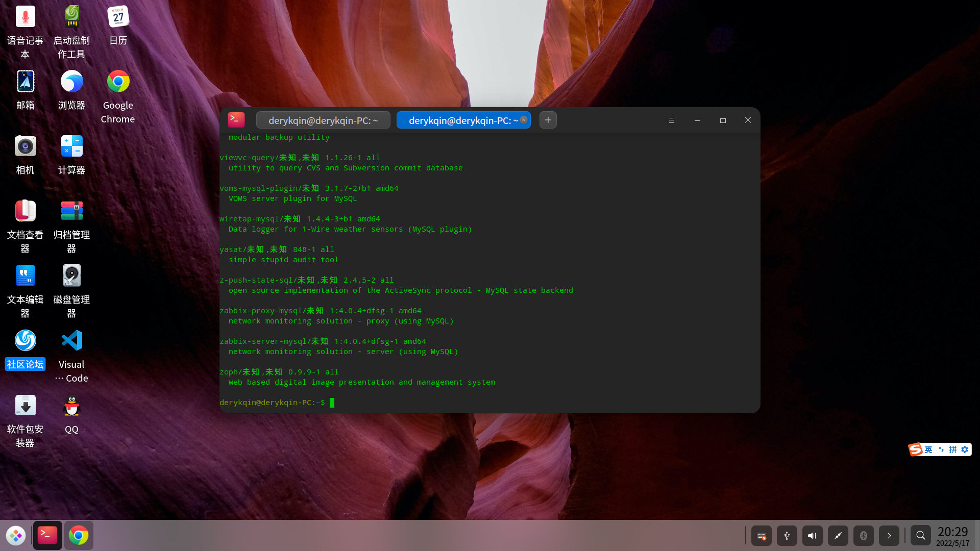Open the dock search magnifier
Viewport: 980px width, 551px height.
coord(920,536)
